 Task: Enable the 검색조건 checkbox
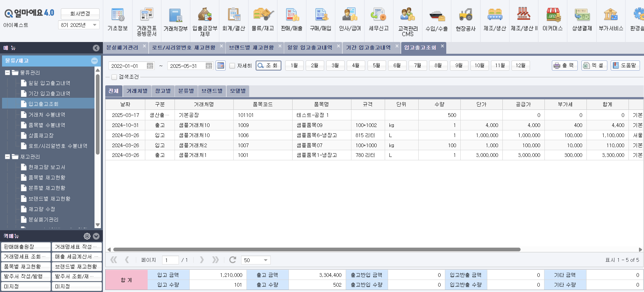[x=114, y=77]
